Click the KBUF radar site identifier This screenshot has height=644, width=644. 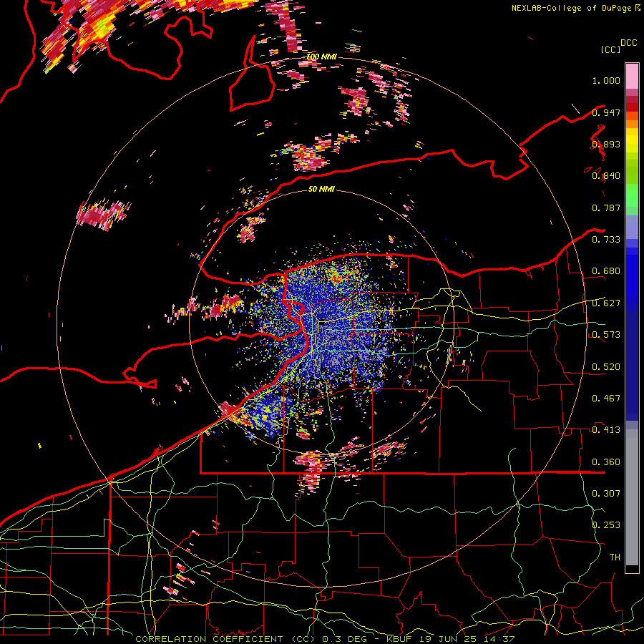coord(401,639)
